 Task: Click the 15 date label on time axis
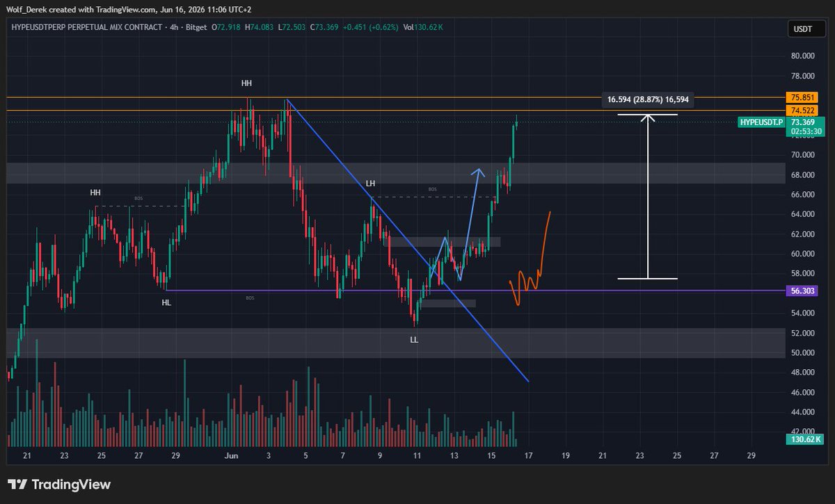pos(491,456)
